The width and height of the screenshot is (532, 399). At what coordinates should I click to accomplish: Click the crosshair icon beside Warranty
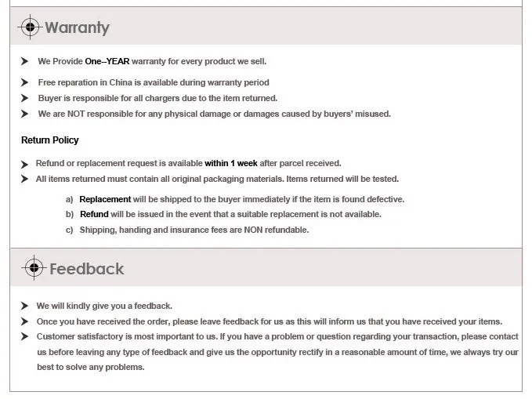click(31, 27)
